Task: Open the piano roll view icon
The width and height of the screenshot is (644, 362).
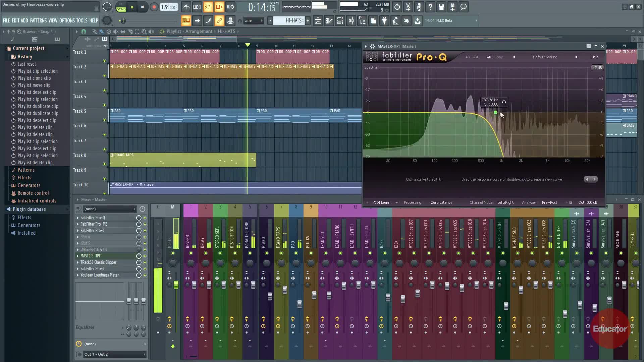Action: (x=329, y=21)
